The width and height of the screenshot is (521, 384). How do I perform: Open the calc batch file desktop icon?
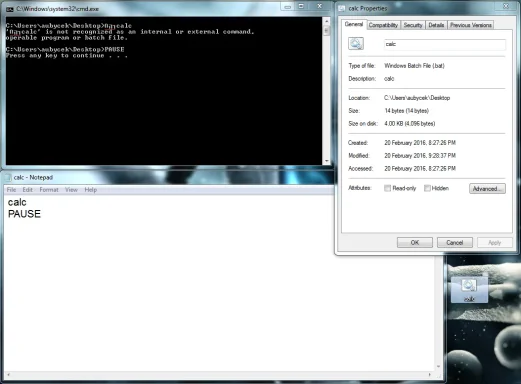coord(469,289)
